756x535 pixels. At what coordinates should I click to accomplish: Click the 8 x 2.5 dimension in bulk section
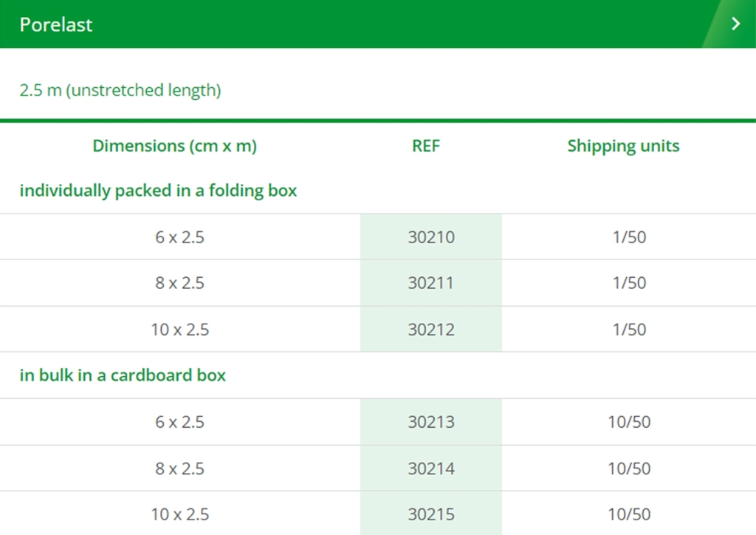(x=179, y=468)
